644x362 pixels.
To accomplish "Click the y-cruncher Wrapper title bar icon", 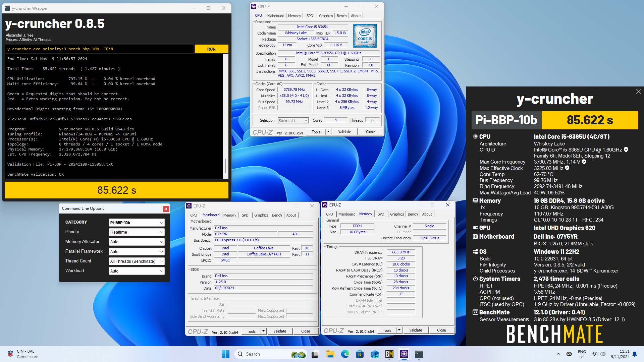I will (x=7, y=8).
